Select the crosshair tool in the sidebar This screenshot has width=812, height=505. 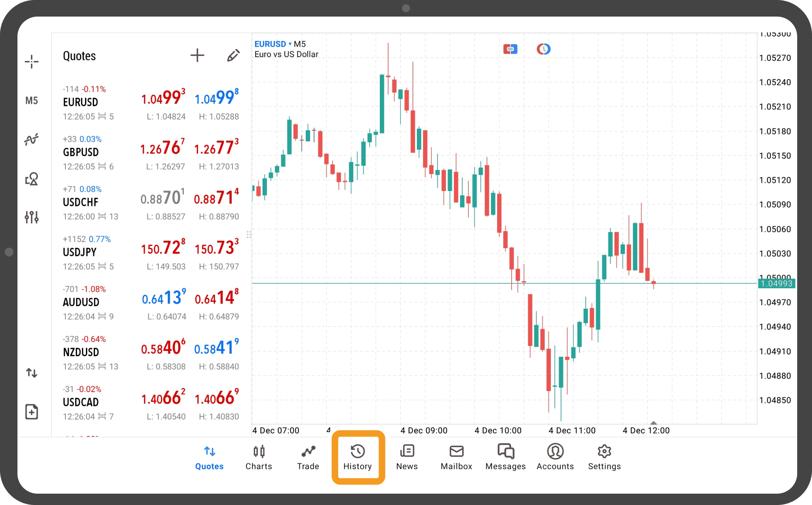coord(32,61)
